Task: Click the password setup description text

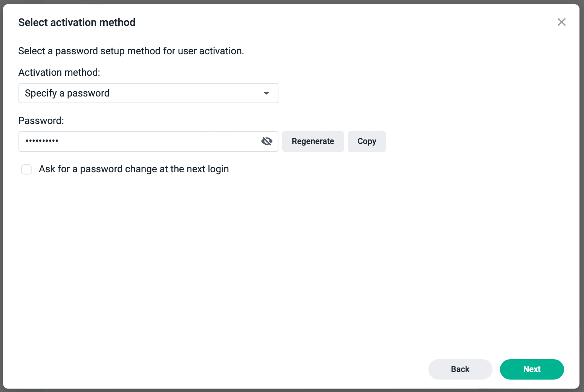Action: 131,51
